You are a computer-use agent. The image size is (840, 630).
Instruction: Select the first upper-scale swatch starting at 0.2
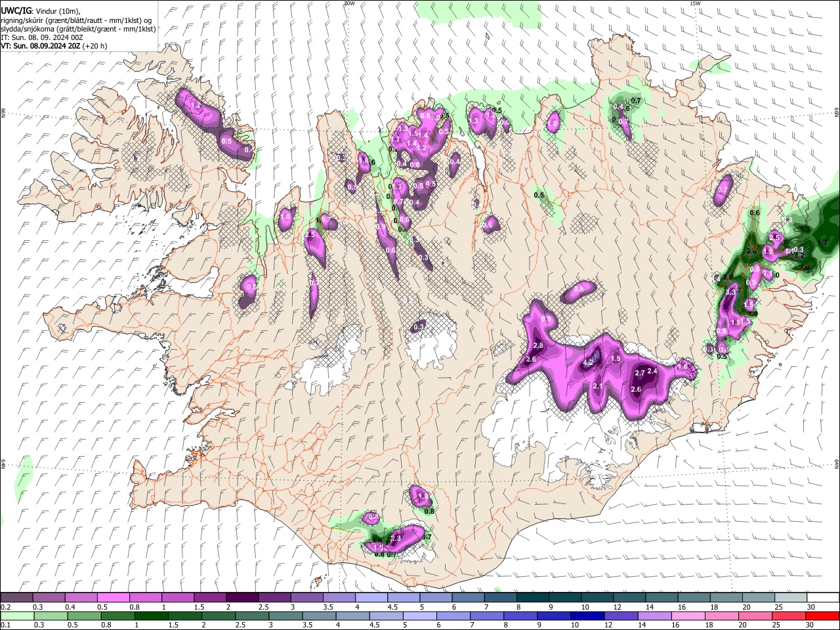[16, 598]
